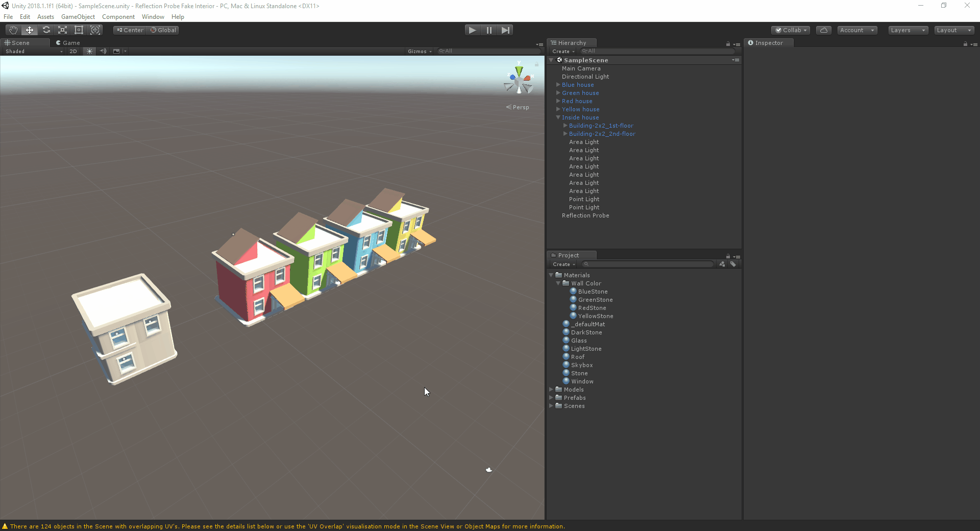980x531 pixels.
Task: Click the orientation gizmo Y axis cone
Action: (x=519, y=70)
